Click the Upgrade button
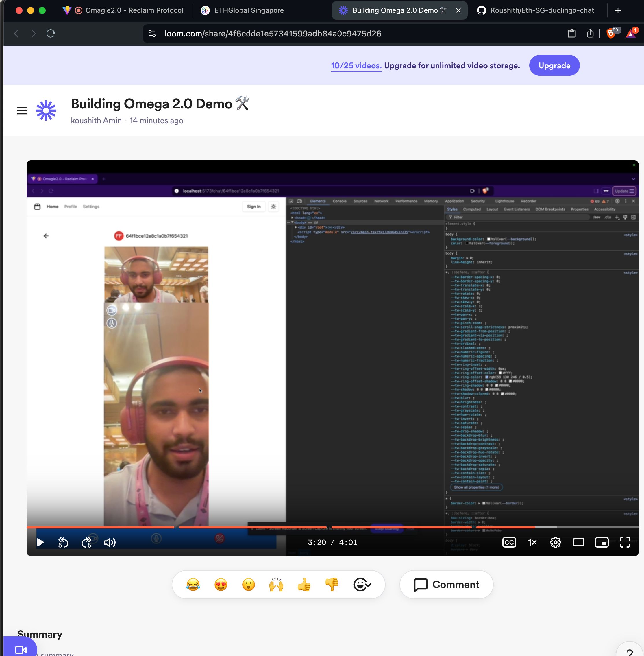Screen dimensions: 644x656 (x=554, y=65)
